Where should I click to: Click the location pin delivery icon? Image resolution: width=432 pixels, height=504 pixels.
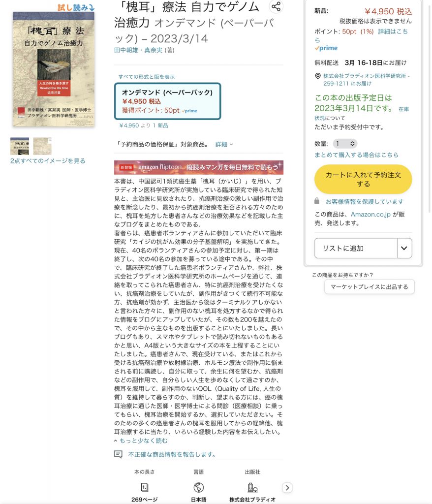[x=317, y=76]
